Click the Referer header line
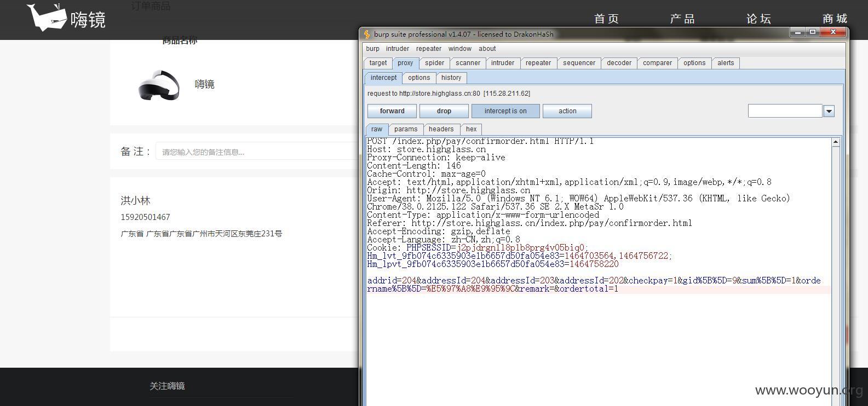 530,223
